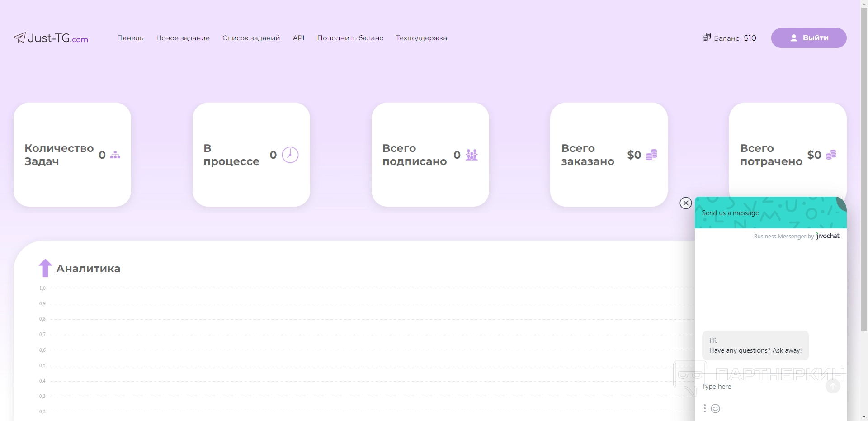Viewport: 868px width, 421px height.
Task: Click the В процессе card label
Action: 231,155
